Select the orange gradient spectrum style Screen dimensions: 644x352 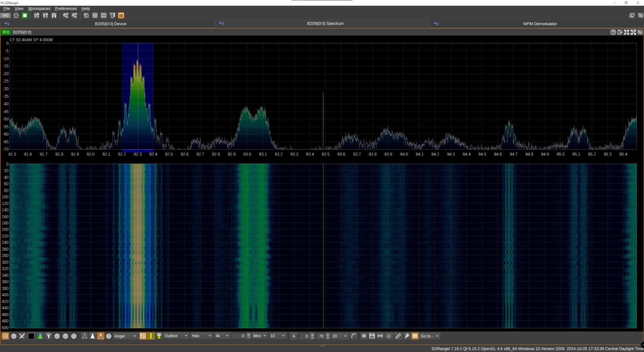click(x=101, y=336)
